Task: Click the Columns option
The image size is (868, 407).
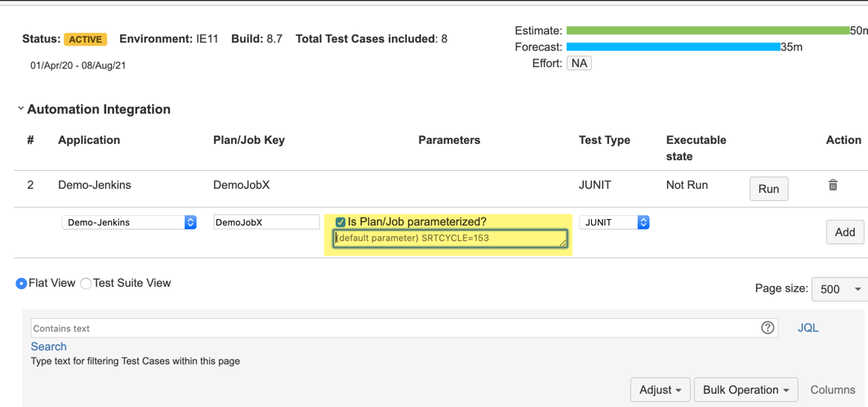Action: coord(832,390)
